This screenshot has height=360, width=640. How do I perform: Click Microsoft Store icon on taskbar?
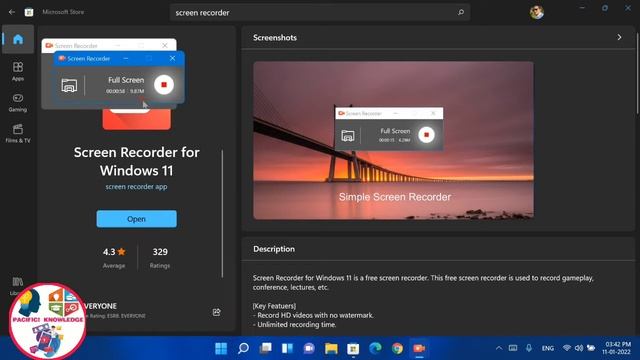(353, 348)
